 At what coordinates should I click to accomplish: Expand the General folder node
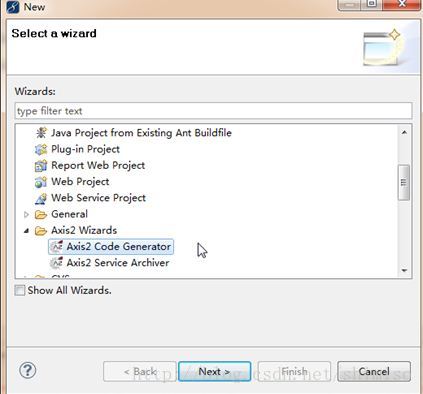(26, 214)
